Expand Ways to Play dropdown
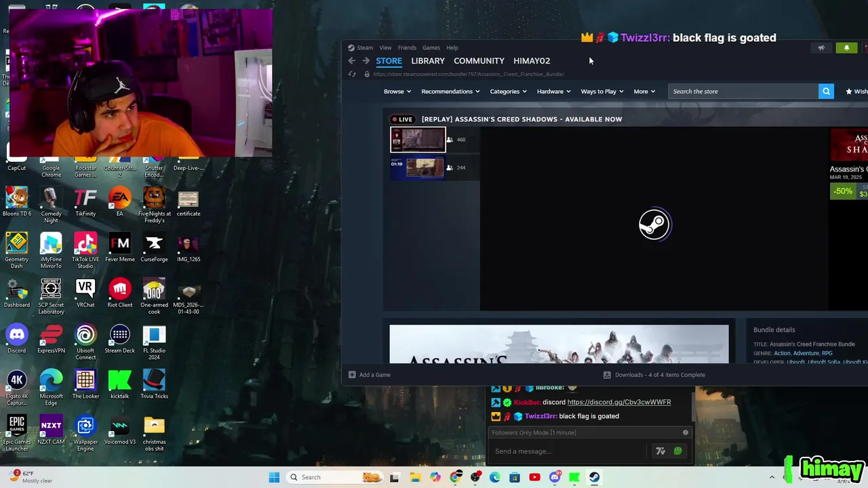 click(602, 91)
